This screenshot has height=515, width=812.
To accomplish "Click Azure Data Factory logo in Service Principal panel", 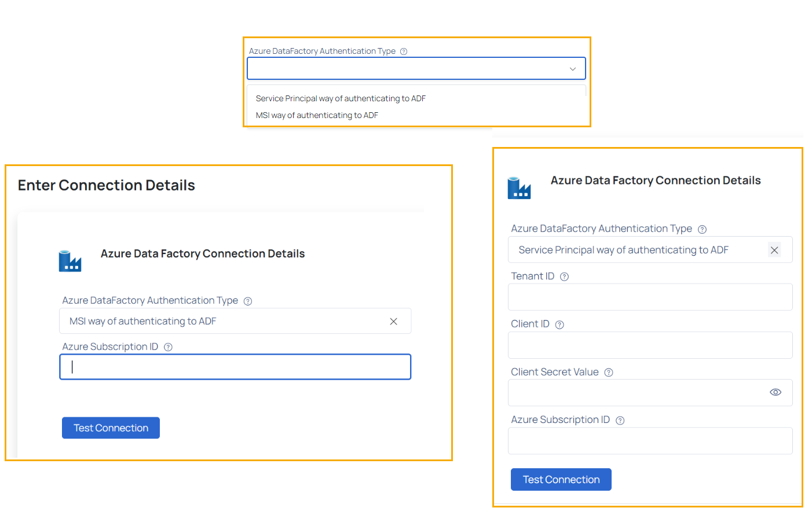I will [519, 188].
